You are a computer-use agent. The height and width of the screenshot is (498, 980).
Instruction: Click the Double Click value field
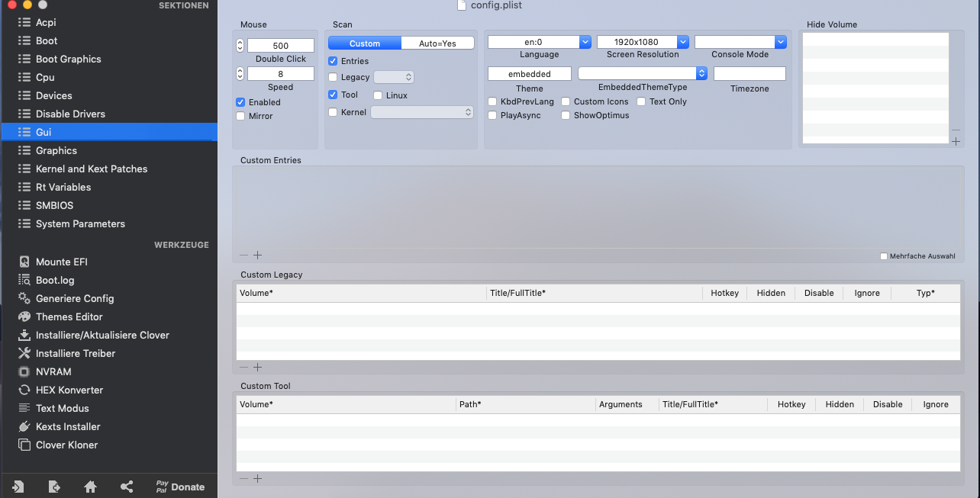coord(281,46)
